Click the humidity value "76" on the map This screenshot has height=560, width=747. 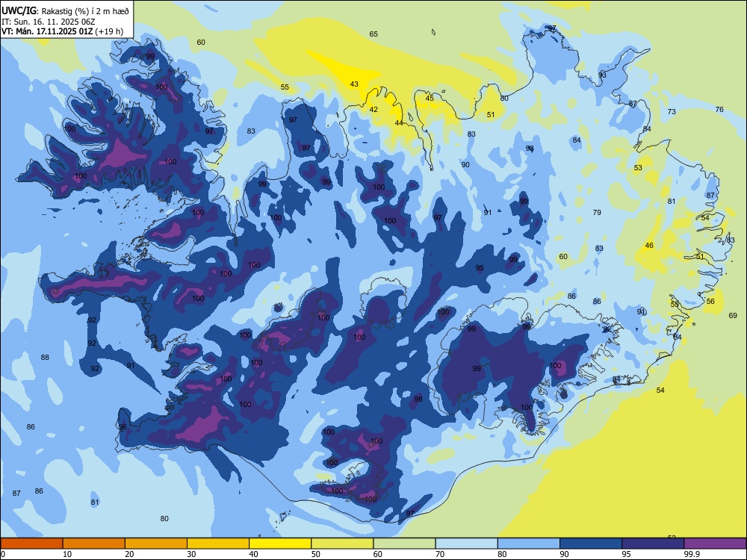(x=719, y=110)
